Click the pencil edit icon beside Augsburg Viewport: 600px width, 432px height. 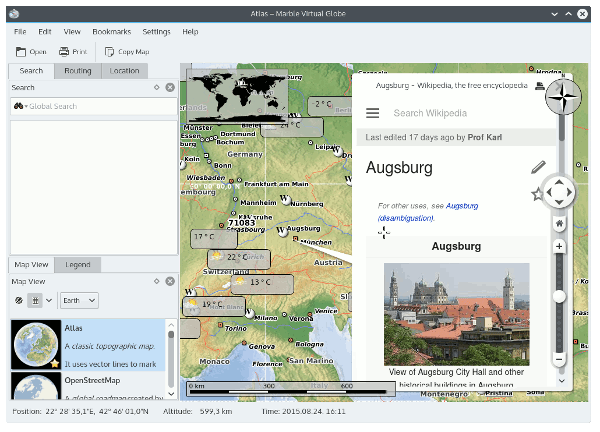point(538,167)
